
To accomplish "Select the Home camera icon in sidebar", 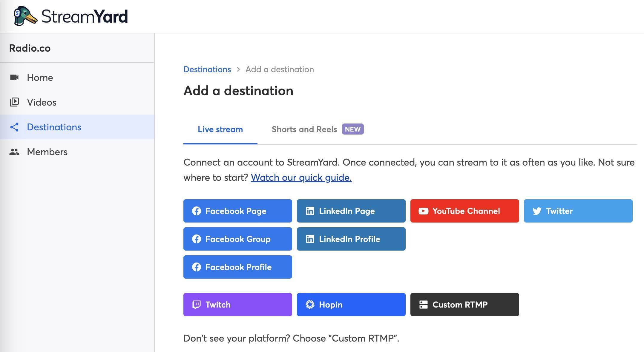I will tap(14, 77).
